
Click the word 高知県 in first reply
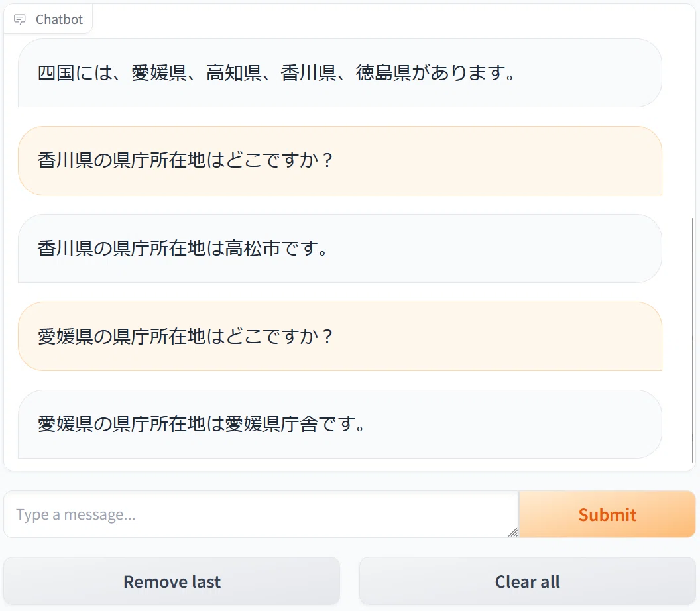click(x=234, y=73)
